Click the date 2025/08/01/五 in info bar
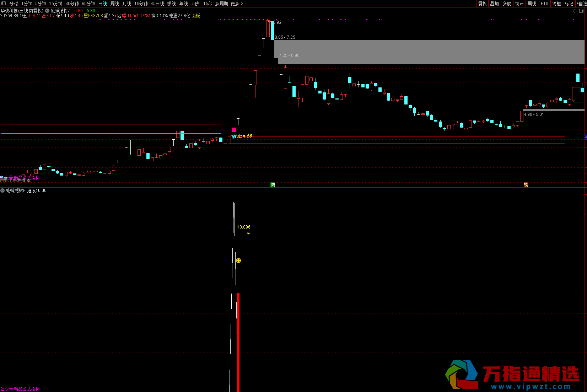 pos(14,16)
